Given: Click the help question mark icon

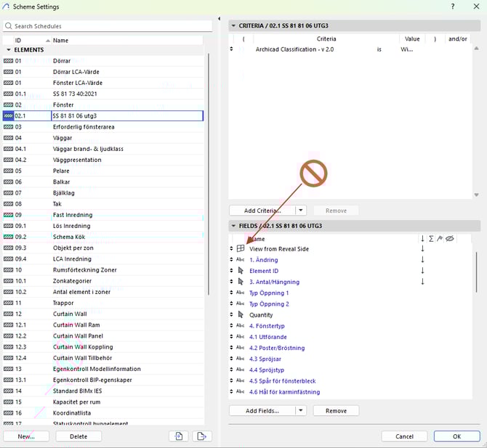Looking at the screenshot, I should click(455, 7).
